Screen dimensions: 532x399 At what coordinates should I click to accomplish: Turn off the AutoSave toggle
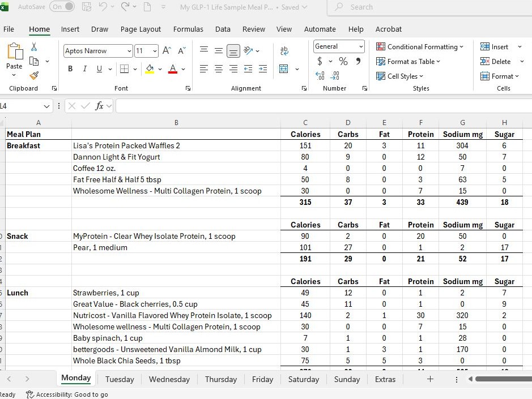62,7
